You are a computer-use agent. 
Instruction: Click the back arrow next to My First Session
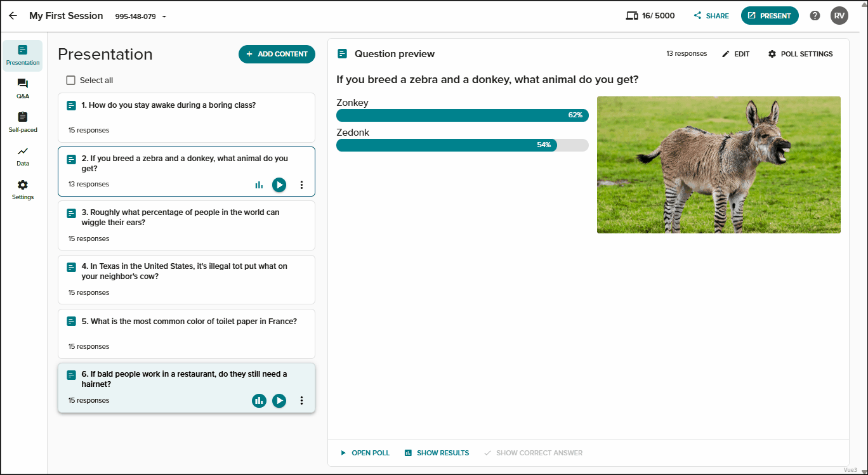click(13, 16)
